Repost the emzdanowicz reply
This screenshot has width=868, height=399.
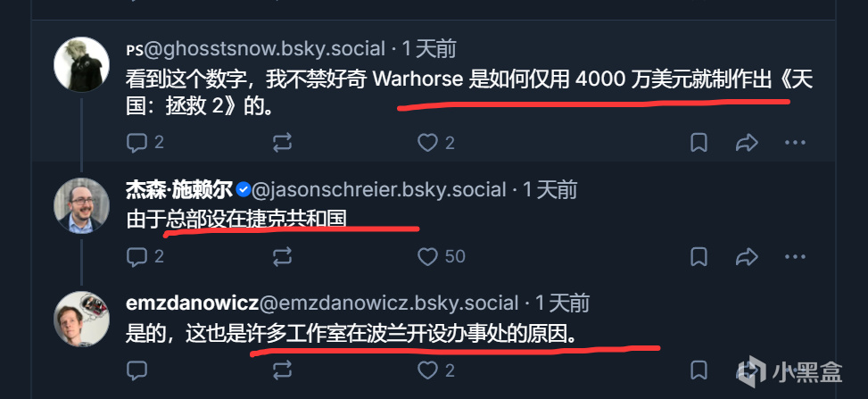[282, 370]
